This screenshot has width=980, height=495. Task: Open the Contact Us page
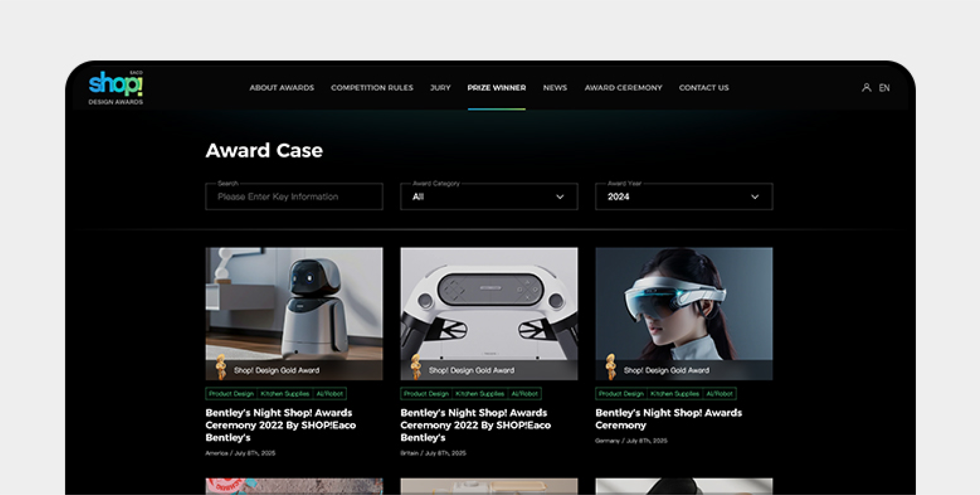point(703,88)
